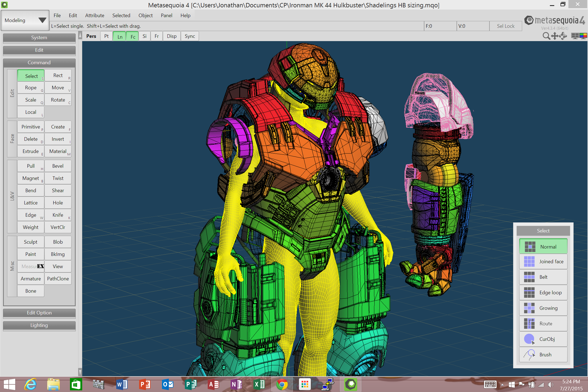Open the Selected menu
The height and width of the screenshot is (392, 588).
[x=121, y=16]
